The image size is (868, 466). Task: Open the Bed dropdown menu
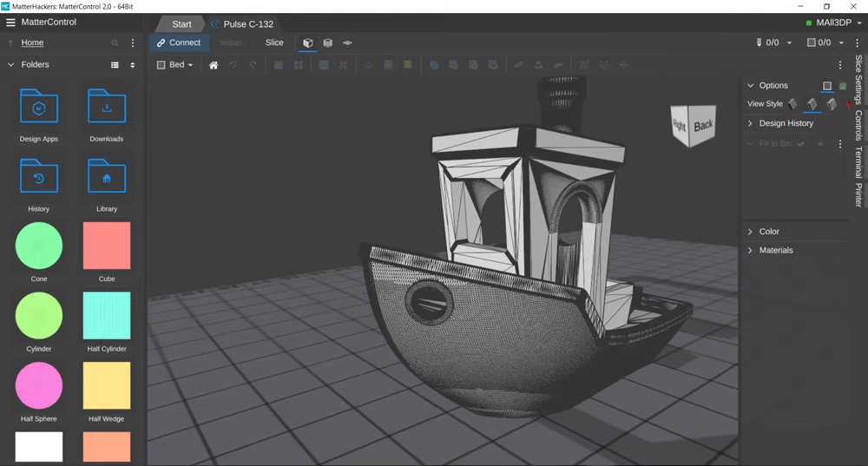click(x=175, y=65)
